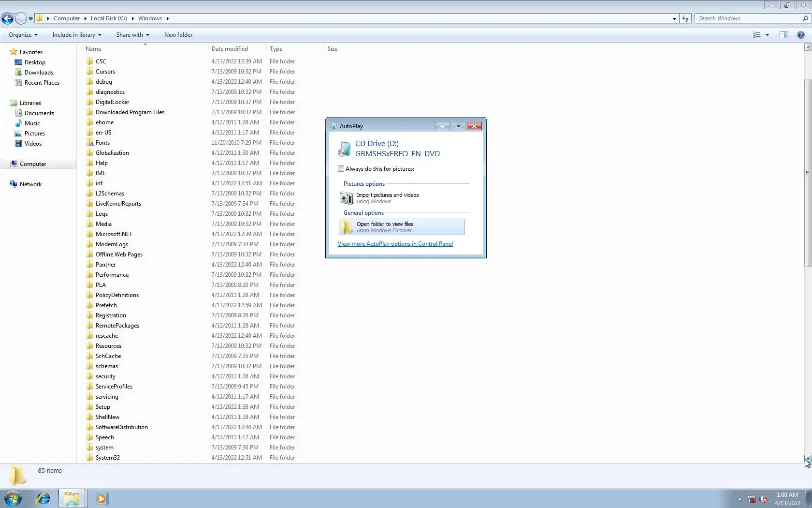The height and width of the screenshot is (508, 812).
Task: Open the Help question mark icon
Action: pyautogui.click(x=801, y=35)
